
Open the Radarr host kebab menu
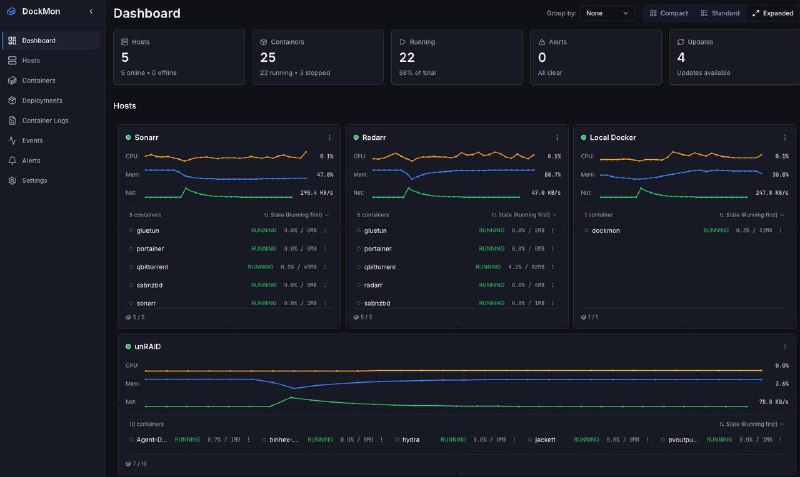click(557, 138)
